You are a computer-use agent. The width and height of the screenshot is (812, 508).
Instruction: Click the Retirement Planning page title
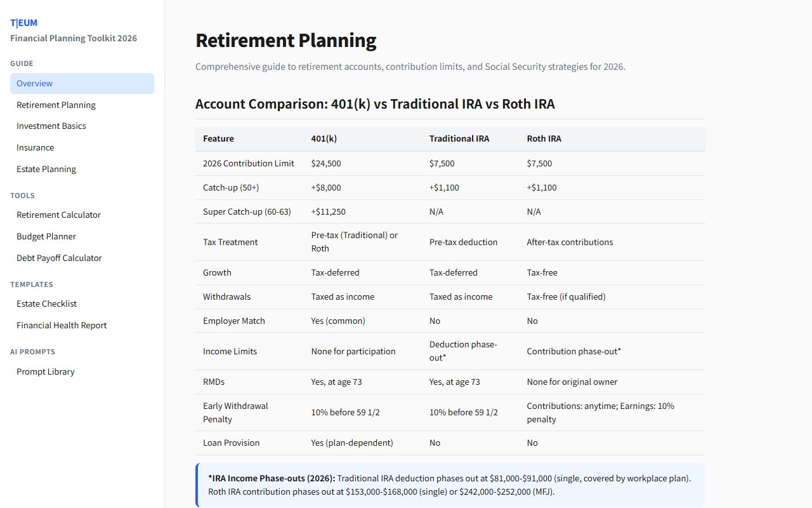[x=285, y=40]
